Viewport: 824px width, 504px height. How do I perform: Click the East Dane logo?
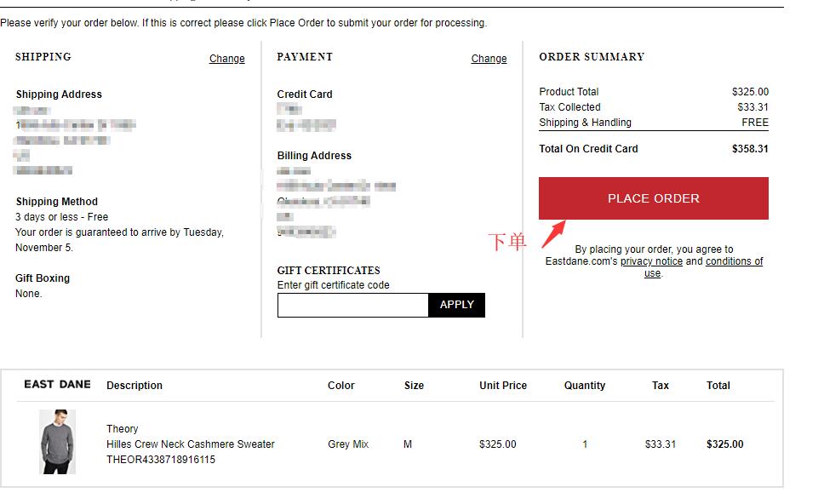click(x=57, y=385)
